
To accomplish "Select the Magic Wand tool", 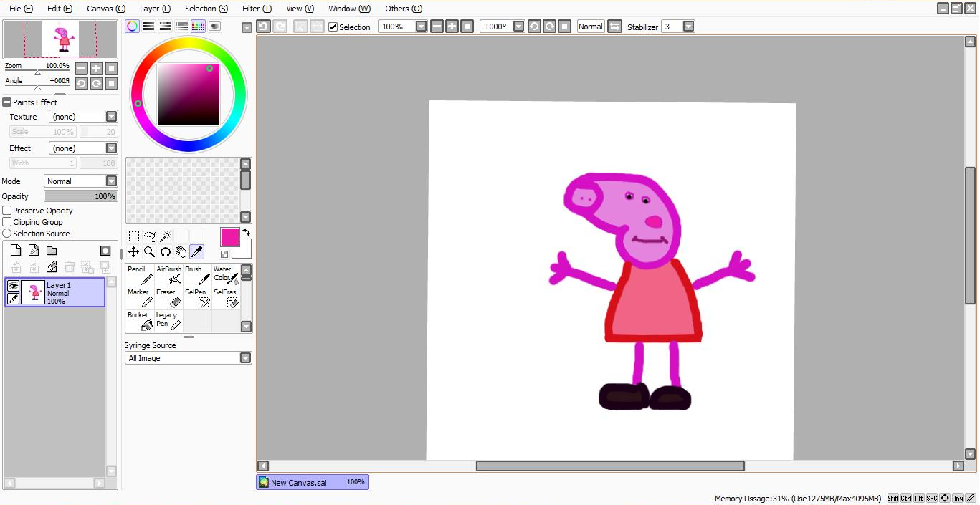I will click(165, 236).
